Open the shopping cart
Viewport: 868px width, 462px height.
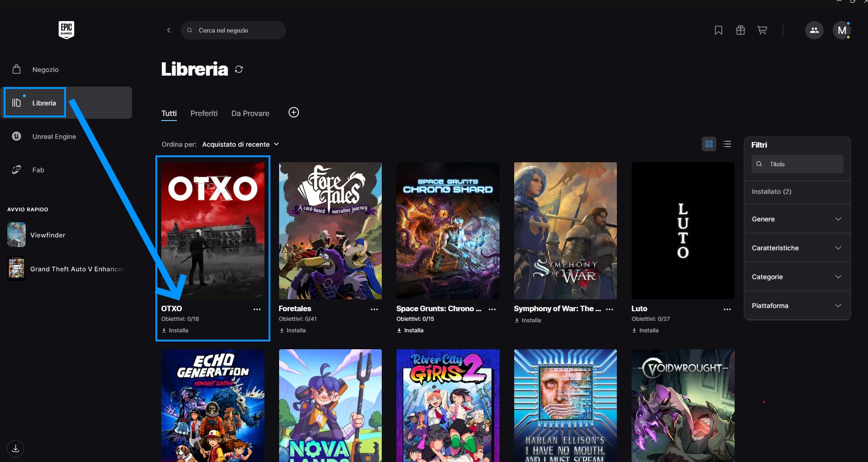coord(762,30)
